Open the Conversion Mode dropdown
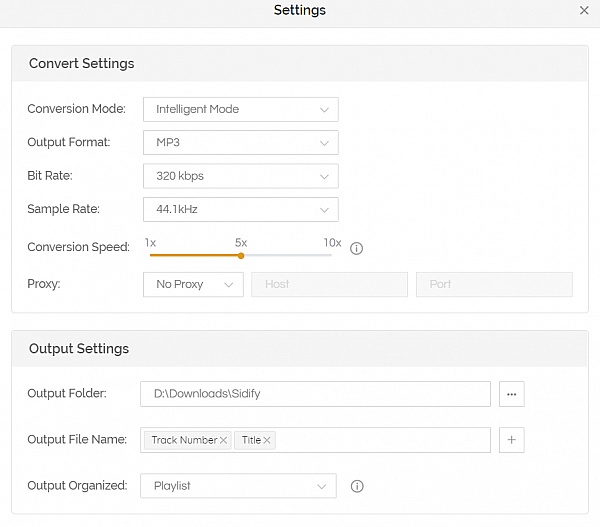Screen dimensions: 600x527 point(240,109)
